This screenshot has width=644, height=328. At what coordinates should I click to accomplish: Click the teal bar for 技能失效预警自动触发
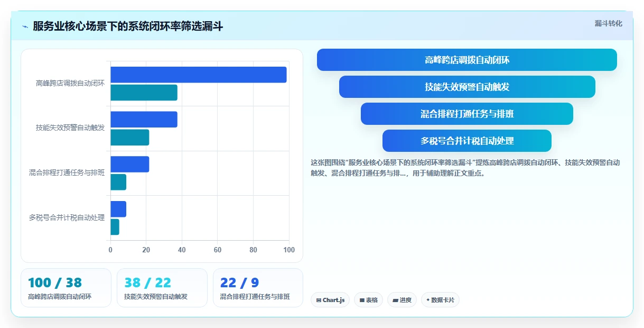tap(130, 138)
